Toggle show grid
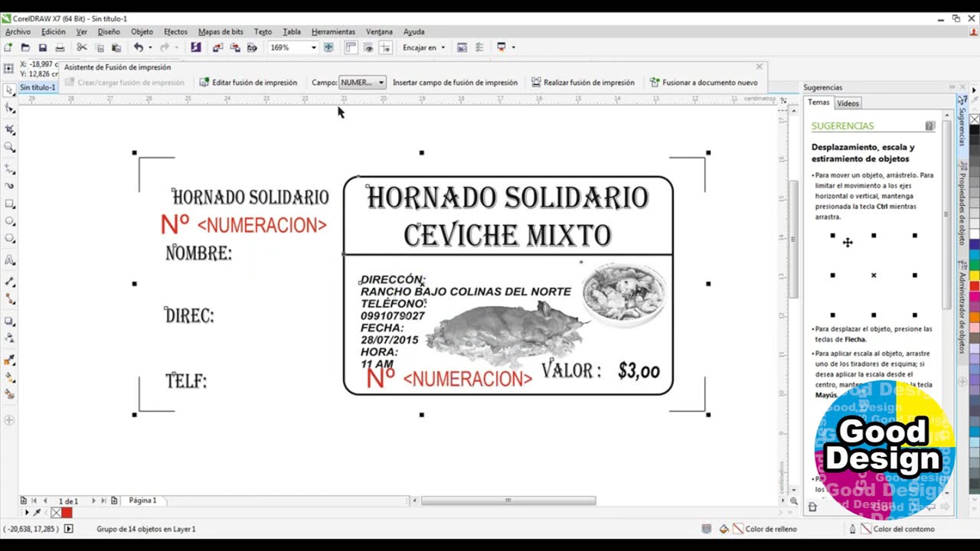980x551 pixels. 368,47
